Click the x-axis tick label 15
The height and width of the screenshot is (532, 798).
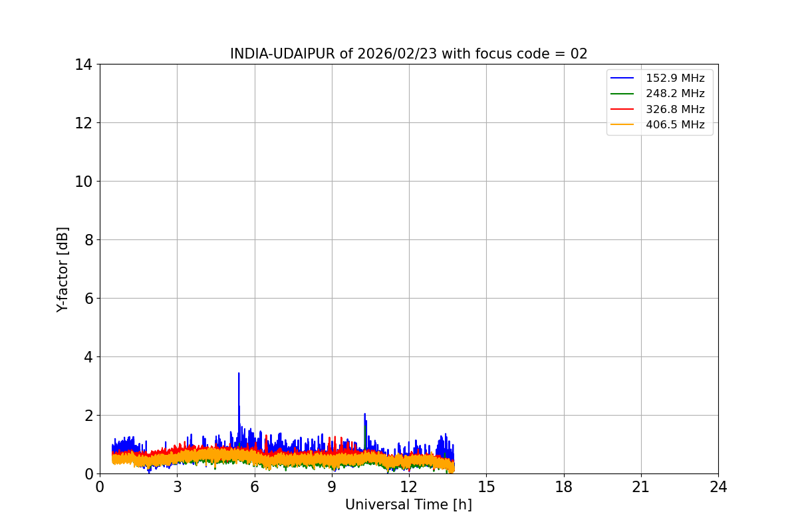(486, 487)
